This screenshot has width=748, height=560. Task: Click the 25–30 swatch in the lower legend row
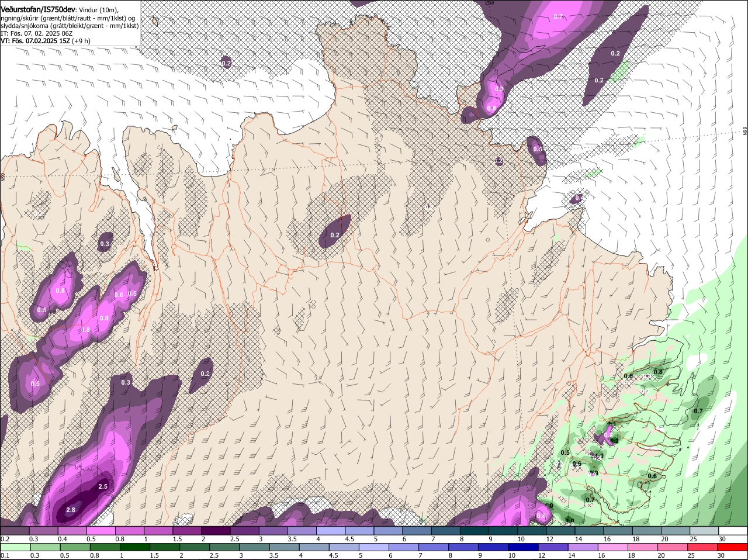coord(703,547)
